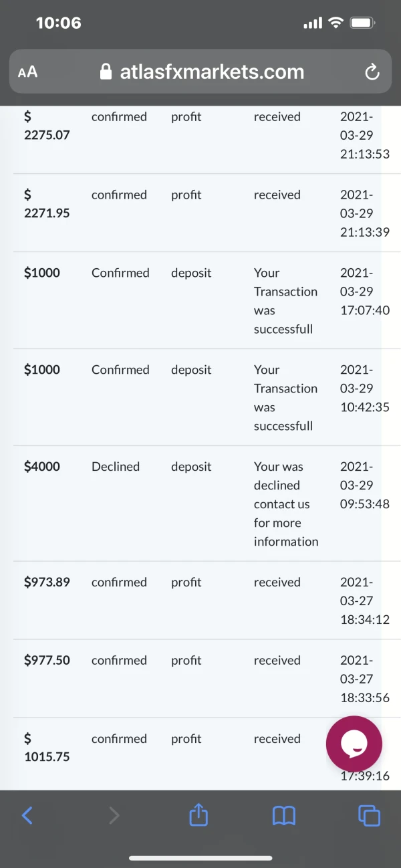Tap the lock icon beside the site address
401x868 pixels.
coord(106,72)
